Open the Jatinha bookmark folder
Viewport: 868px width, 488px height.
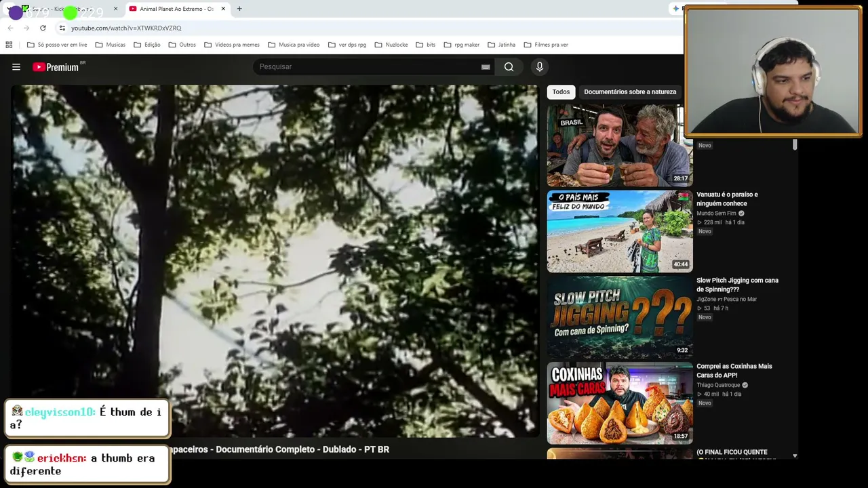501,45
